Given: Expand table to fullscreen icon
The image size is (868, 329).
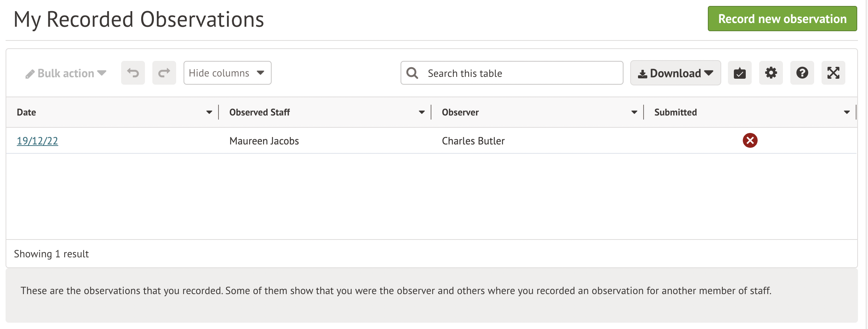Looking at the screenshot, I should point(833,73).
